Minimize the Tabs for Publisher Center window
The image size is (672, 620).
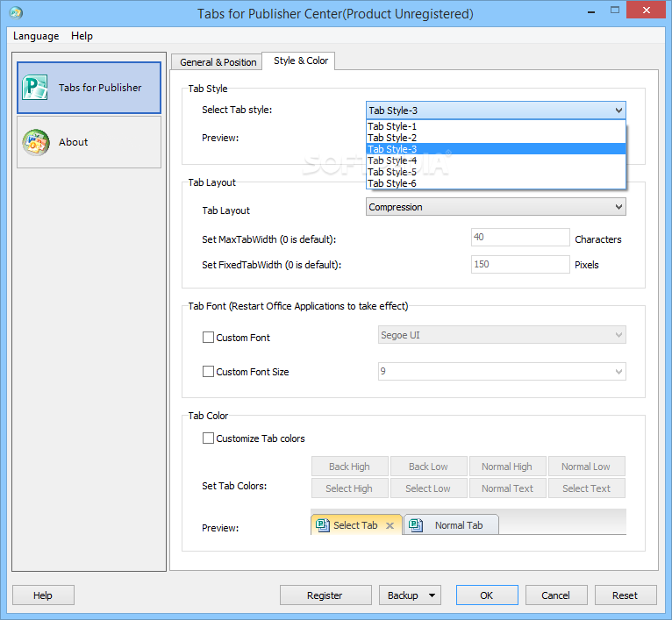point(591,11)
